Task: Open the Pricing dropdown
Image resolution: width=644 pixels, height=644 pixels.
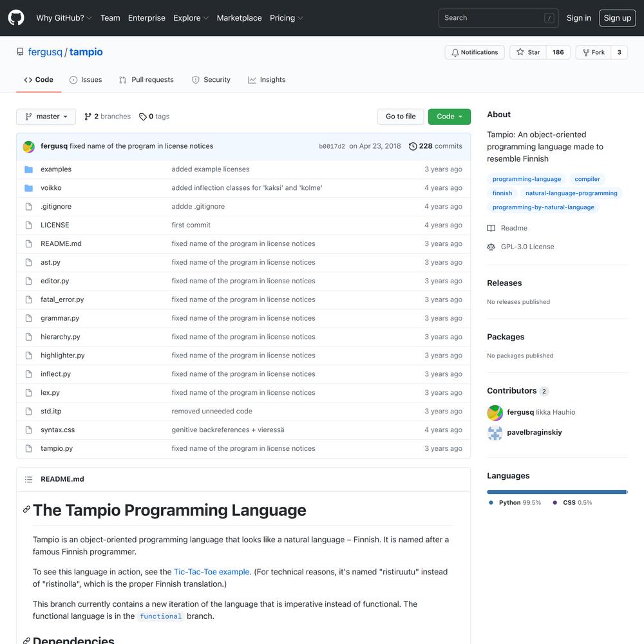Action: [287, 18]
